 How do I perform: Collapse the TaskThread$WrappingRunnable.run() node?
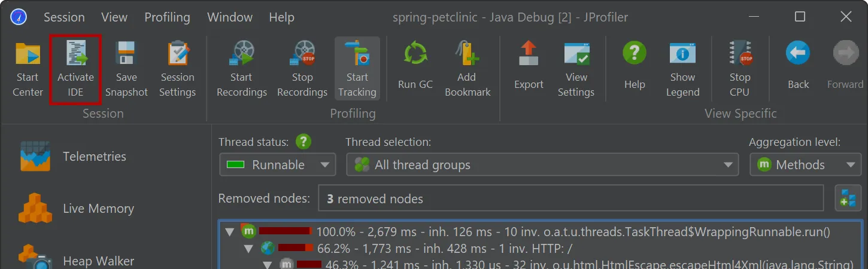230,231
